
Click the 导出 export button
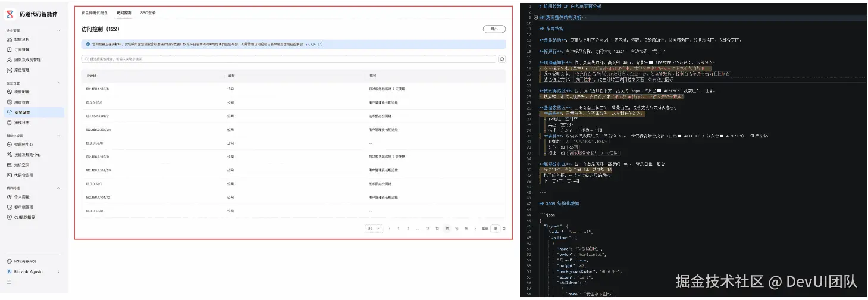[x=494, y=29]
